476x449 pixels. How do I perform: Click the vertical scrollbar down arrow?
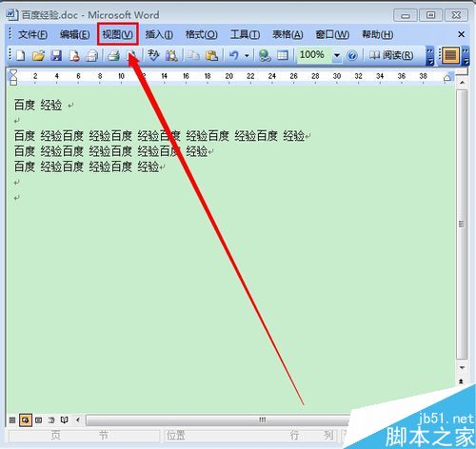click(462, 368)
